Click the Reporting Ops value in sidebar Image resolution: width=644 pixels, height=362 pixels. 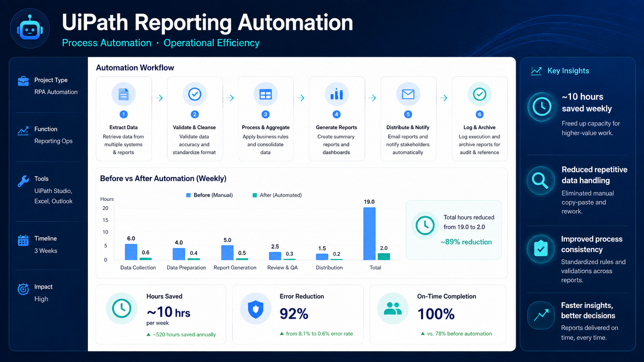(x=53, y=141)
